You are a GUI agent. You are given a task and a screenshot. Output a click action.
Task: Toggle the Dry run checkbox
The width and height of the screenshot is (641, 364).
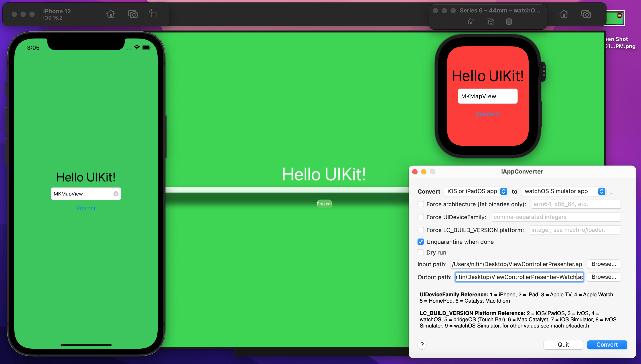click(x=421, y=253)
